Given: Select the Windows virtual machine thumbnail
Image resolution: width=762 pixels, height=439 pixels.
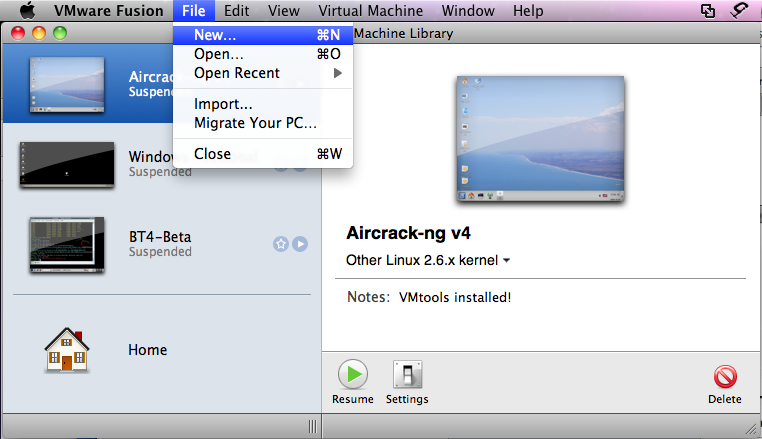Looking at the screenshot, I should pyautogui.click(x=67, y=164).
